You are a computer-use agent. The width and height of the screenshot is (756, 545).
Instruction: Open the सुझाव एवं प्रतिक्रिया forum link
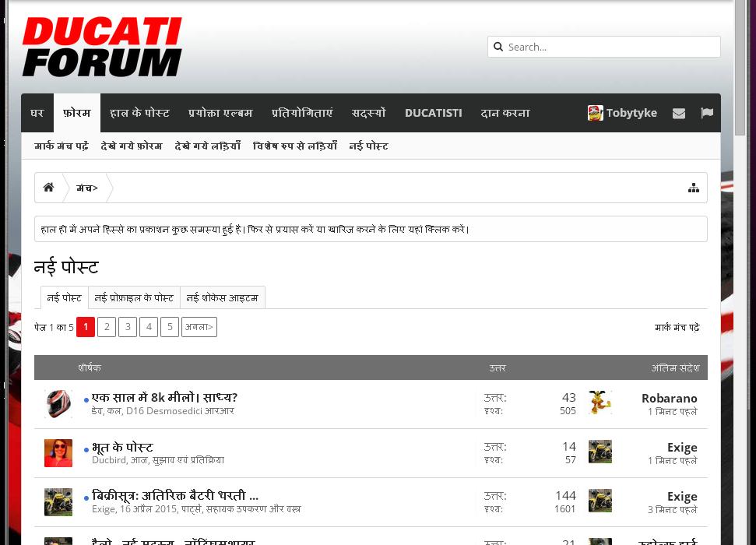point(188,460)
